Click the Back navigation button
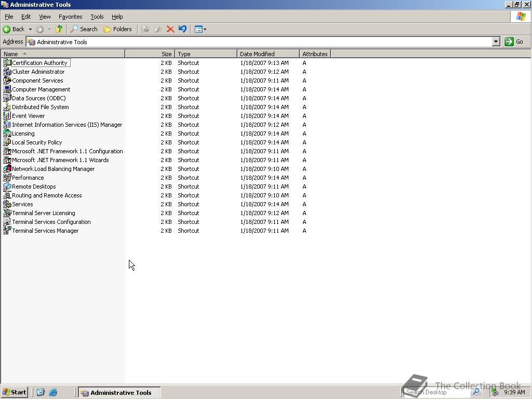 [14, 29]
